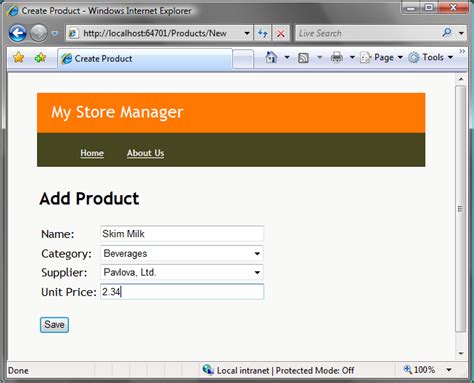The width and height of the screenshot is (474, 383).
Task: Maximize the Internet Explorer window
Action: 429,7
